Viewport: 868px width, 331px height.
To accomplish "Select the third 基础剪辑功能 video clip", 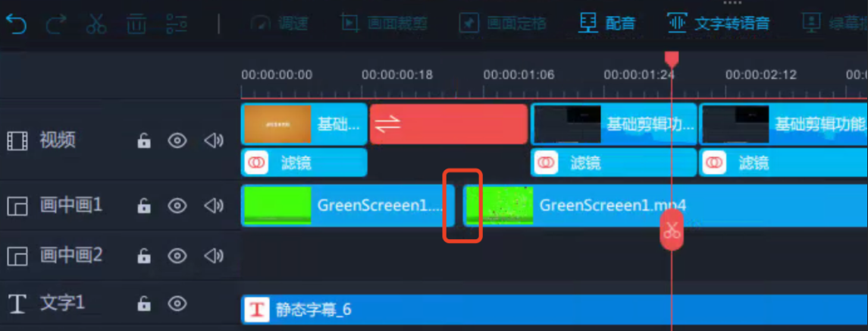I will [783, 124].
